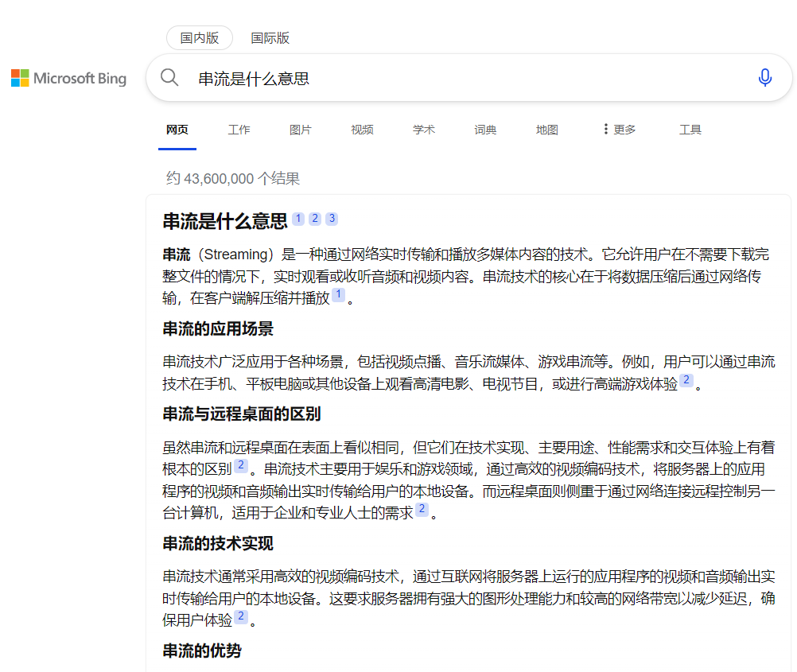Image resolution: width=797 pixels, height=672 pixels.
Task: Open the 学术 search link
Action: (x=424, y=129)
